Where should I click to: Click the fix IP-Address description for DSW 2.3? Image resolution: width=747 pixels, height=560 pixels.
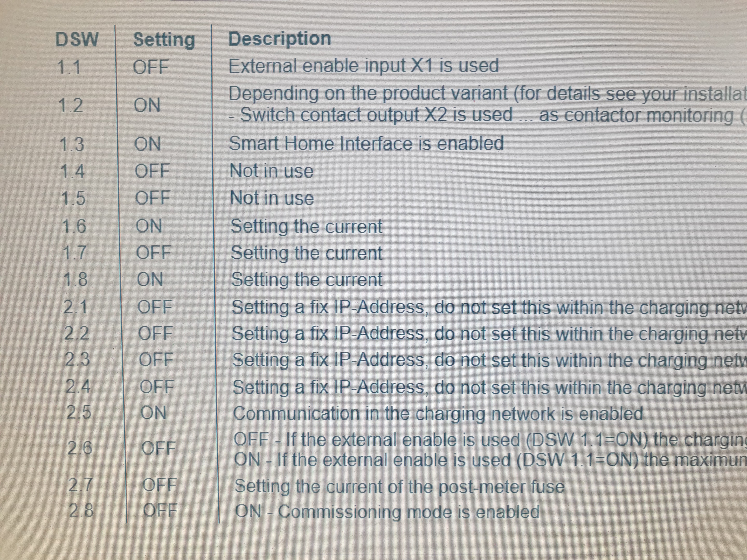pyautogui.click(x=486, y=360)
